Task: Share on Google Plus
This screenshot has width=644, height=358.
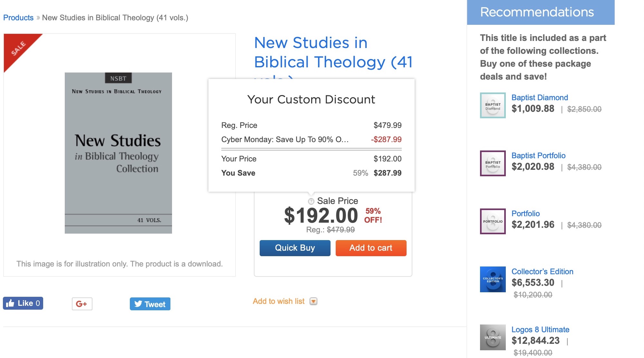Action: click(x=82, y=304)
